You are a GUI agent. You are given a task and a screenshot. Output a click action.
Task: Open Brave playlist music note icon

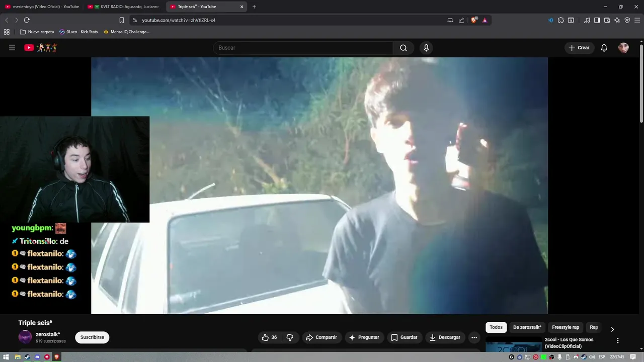tap(587, 20)
